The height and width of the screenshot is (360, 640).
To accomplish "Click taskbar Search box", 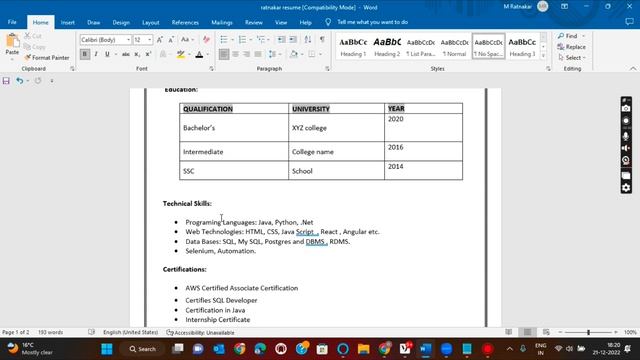I will [x=143, y=349].
